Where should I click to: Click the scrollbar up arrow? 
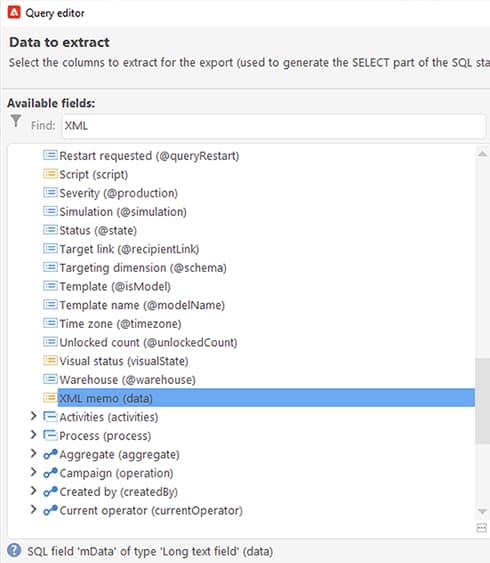click(x=482, y=154)
